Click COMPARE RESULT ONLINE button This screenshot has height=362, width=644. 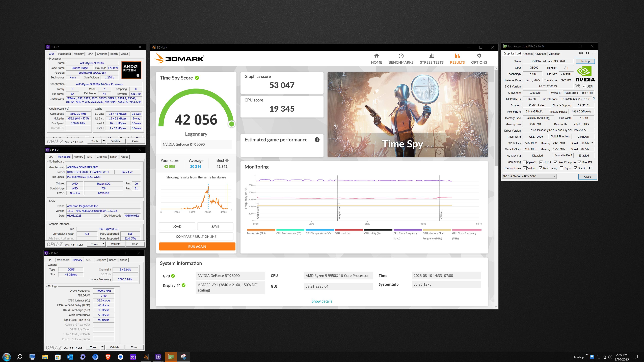tap(196, 237)
